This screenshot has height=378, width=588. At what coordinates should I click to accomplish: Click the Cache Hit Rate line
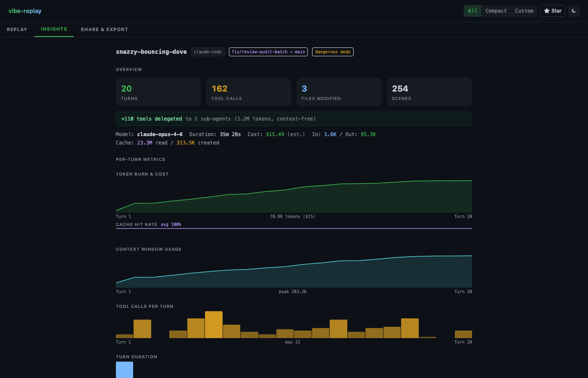(x=294, y=228)
